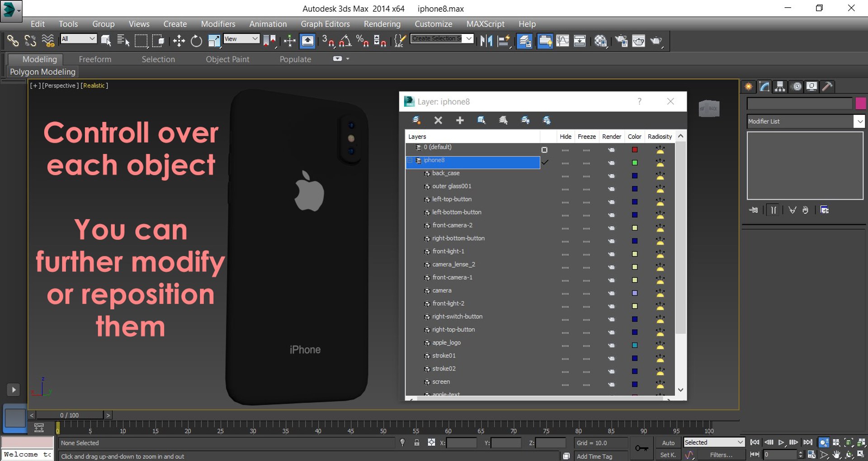This screenshot has width=868, height=461.
Task: Toggle Spinner Snap in toolbar
Action: pyautogui.click(x=380, y=41)
